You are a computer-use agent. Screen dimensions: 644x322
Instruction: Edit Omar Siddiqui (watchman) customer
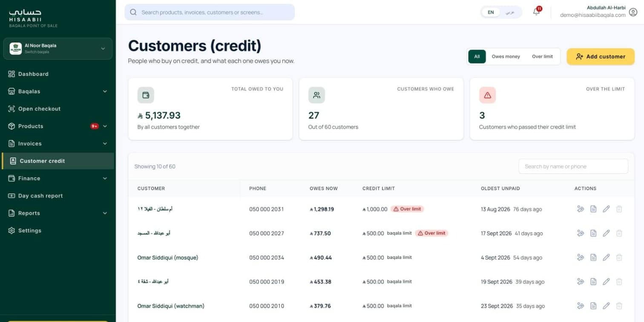pos(606,306)
